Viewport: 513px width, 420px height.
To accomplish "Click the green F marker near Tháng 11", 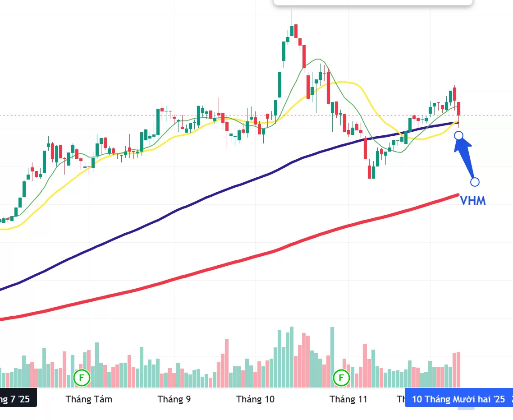I will tap(341, 378).
